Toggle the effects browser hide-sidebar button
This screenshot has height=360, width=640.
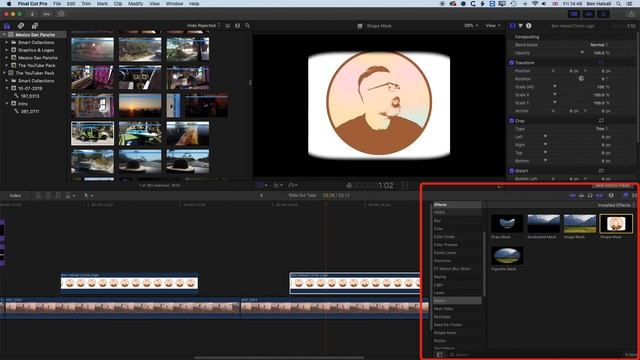click(440, 355)
